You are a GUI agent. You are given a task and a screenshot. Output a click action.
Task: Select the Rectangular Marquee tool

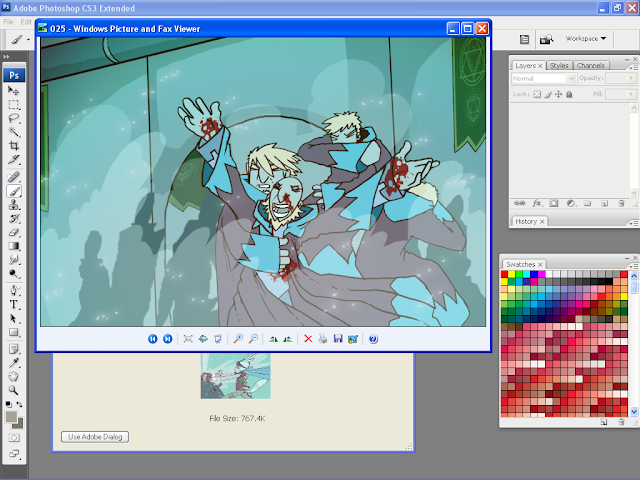tap(13, 104)
